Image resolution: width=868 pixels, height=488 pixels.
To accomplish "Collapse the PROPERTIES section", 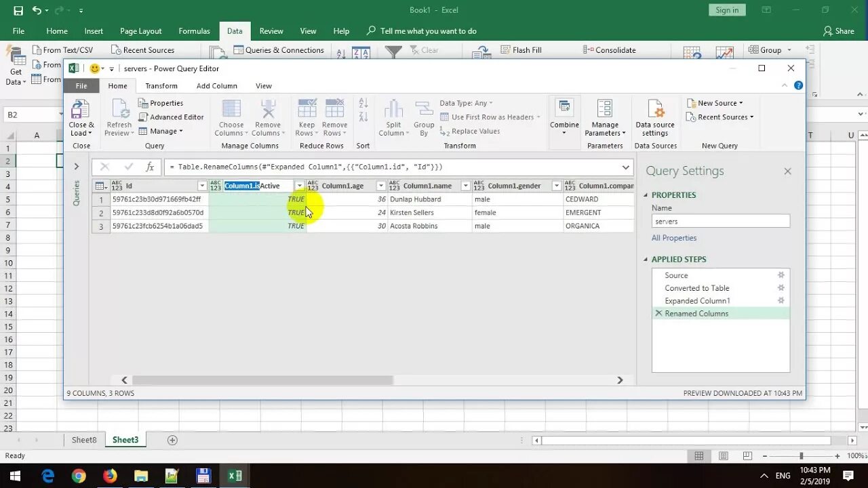I will [x=646, y=195].
